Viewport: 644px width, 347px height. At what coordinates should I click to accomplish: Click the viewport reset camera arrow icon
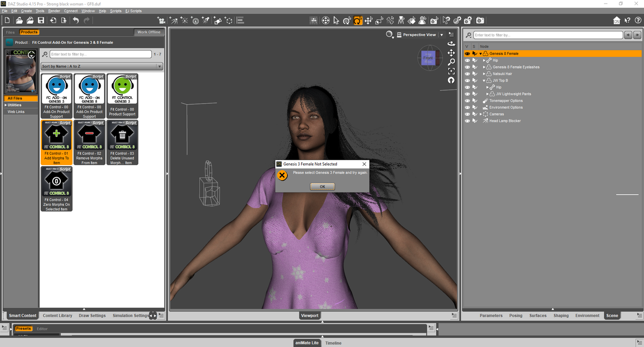click(451, 80)
